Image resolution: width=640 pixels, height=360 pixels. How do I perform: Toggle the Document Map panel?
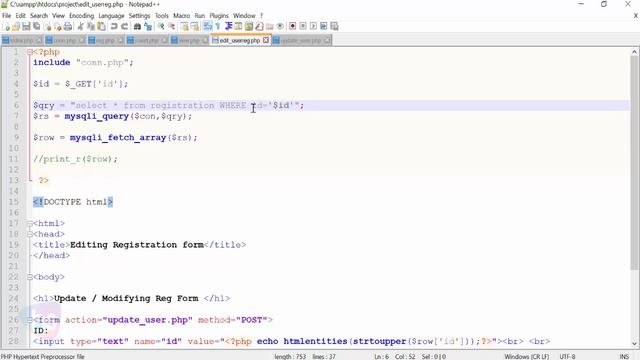(249, 27)
